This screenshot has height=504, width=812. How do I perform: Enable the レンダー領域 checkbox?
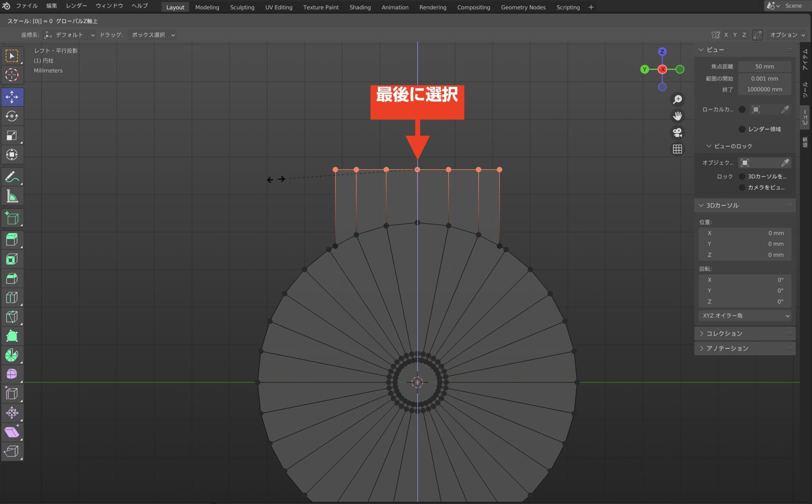click(742, 129)
